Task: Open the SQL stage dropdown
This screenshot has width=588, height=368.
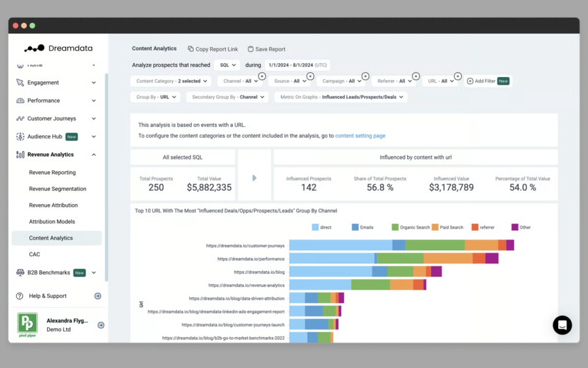Action: point(227,65)
